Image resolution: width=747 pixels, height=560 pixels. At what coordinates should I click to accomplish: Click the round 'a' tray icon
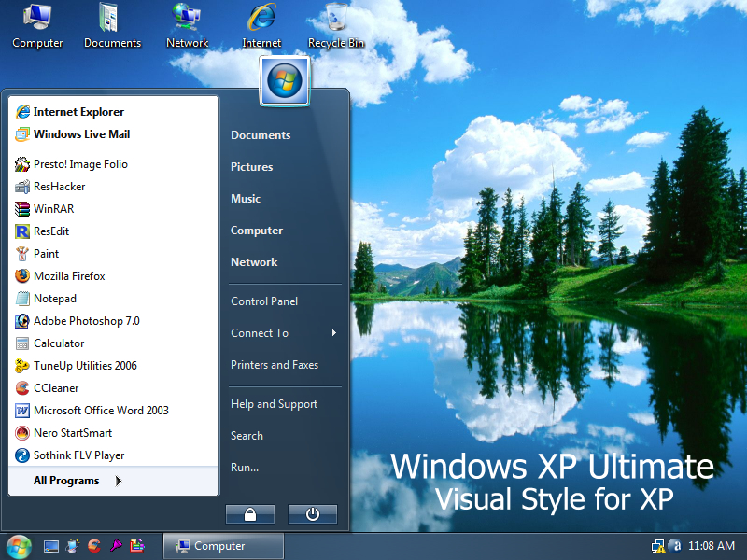(675, 546)
